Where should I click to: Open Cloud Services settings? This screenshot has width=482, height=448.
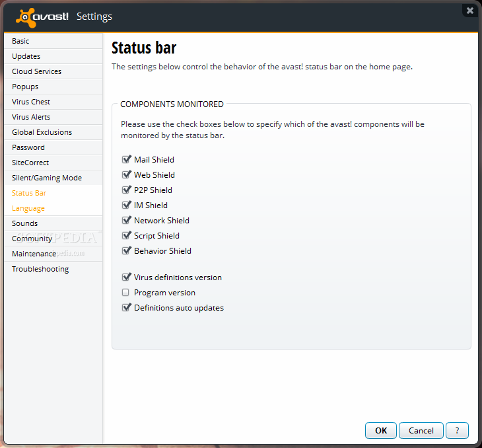coord(53,71)
